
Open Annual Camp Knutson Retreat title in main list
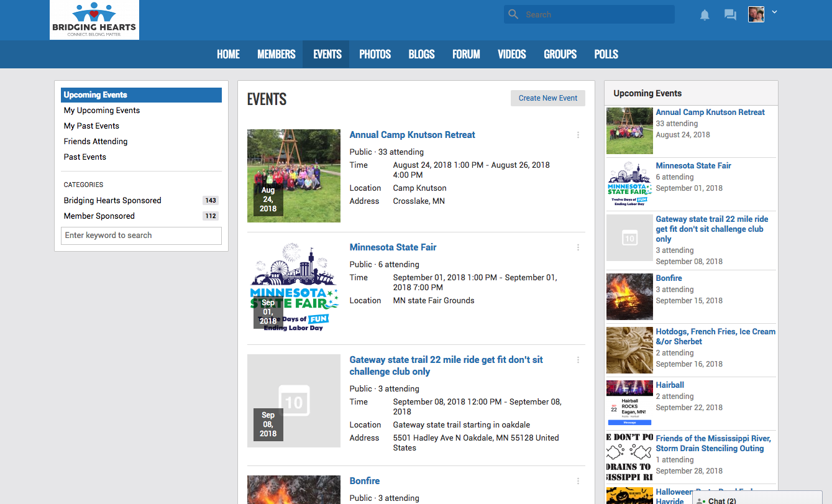(412, 135)
